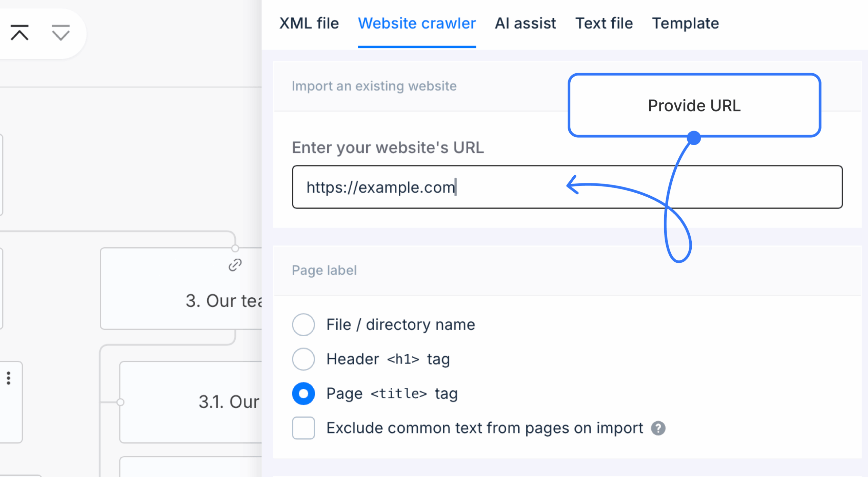The image size is (868, 477).
Task: Click the website URL input field
Action: [x=567, y=187]
